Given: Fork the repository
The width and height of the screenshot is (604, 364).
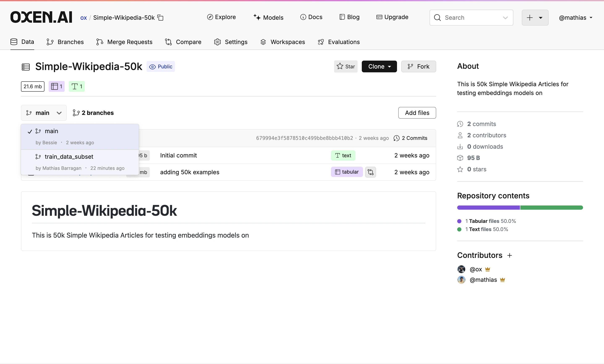Looking at the screenshot, I should [x=418, y=66].
